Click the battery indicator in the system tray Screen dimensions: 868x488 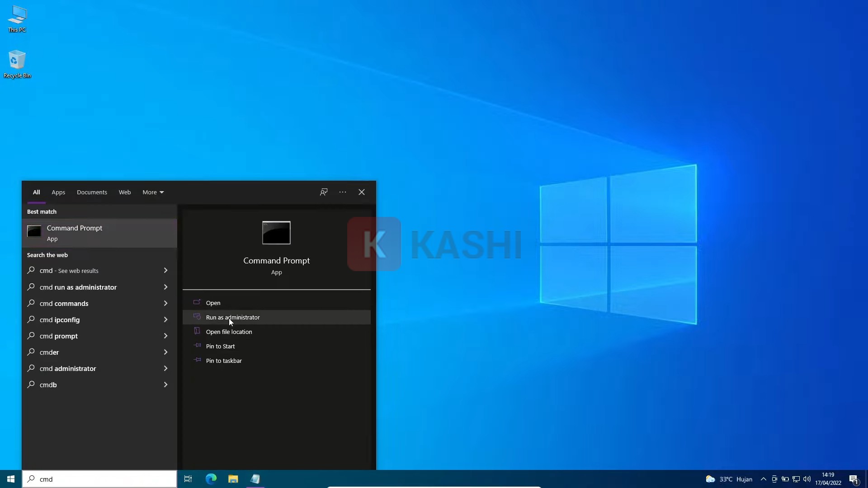point(786,479)
